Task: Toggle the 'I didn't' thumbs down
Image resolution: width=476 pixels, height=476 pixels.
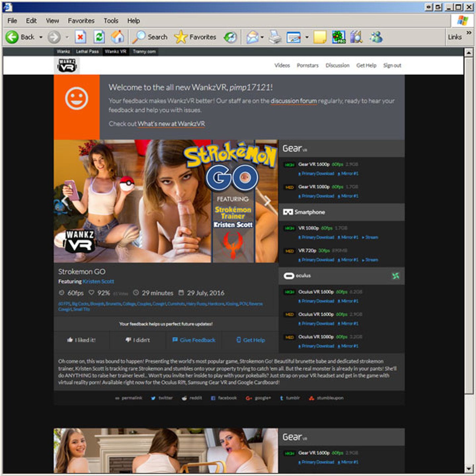Action: tap(138, 340)
